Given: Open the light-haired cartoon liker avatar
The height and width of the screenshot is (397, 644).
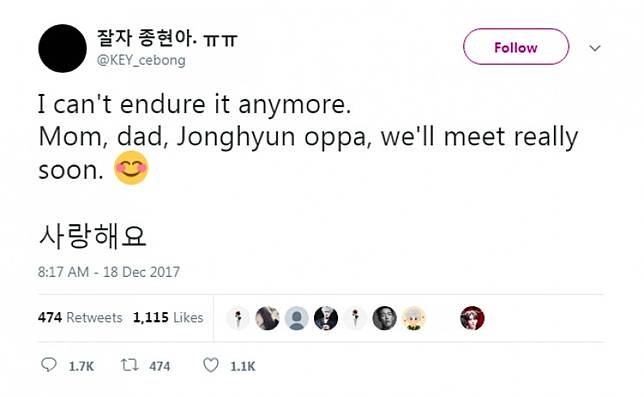Looking at the screenshot, I should point(414,318).
